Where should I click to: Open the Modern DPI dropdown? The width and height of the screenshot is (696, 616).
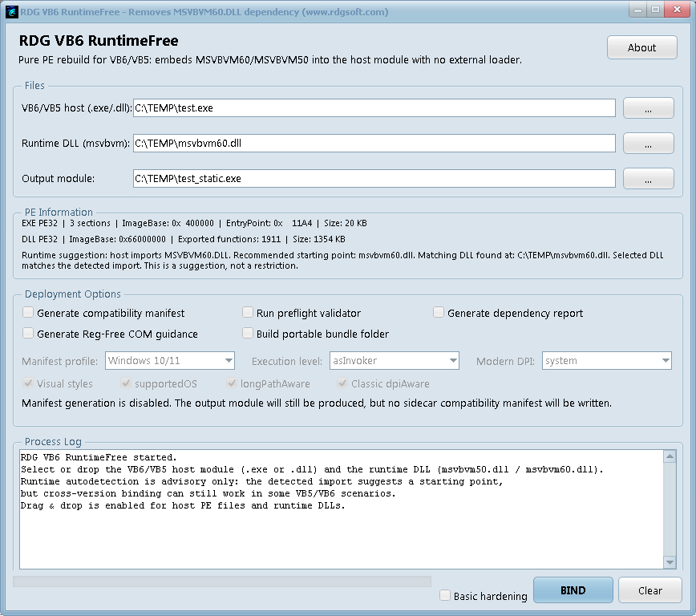coord(606,361)
